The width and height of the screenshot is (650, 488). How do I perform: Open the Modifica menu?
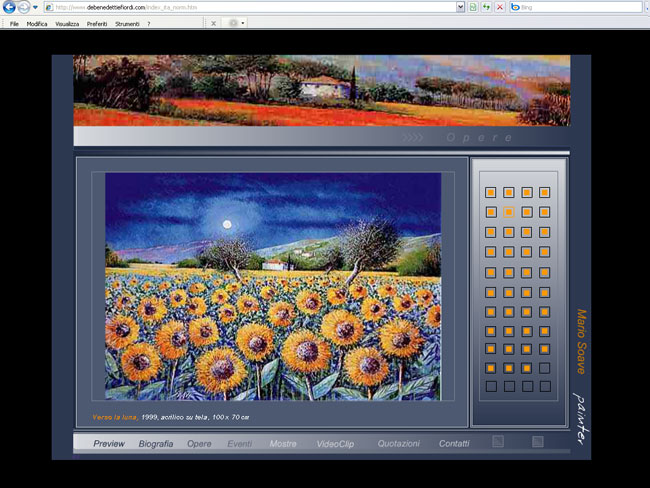click(x=37, y=24)
